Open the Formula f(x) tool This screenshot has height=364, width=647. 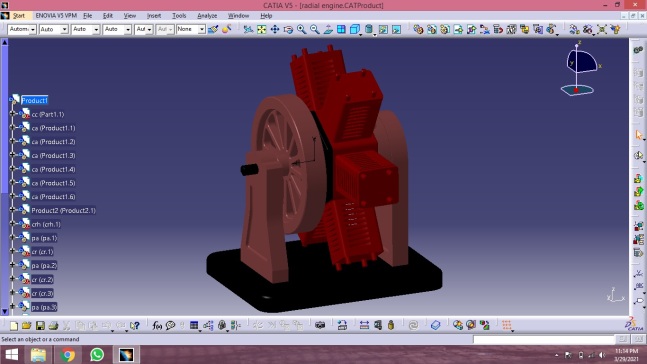pyautogui.click(x=157, y=326)
